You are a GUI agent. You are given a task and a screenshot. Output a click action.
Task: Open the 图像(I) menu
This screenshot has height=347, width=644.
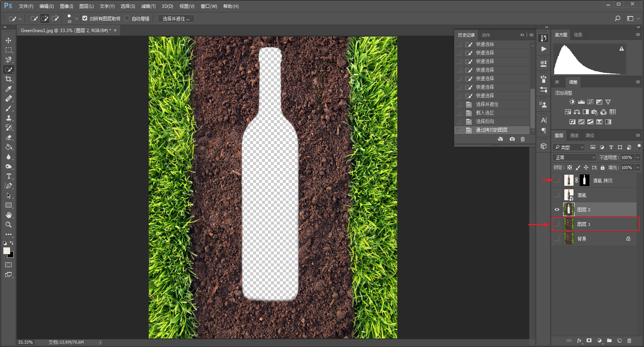pyautogui.click(x=67, y=6)
